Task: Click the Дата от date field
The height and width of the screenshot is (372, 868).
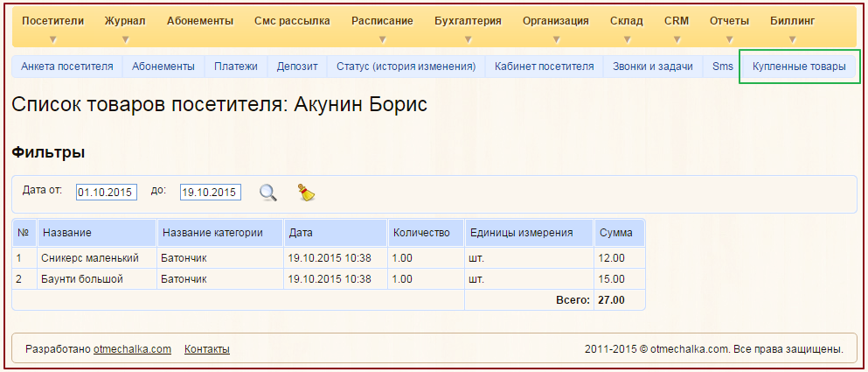Action: click(107, 193)
